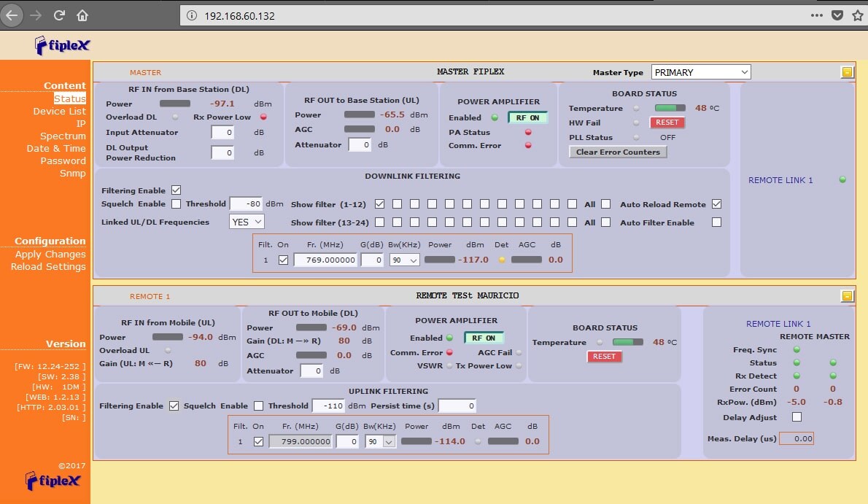Collapse the REMOTE 1 panel with yellow icon
868x504 pixels.
click(847, 295)
